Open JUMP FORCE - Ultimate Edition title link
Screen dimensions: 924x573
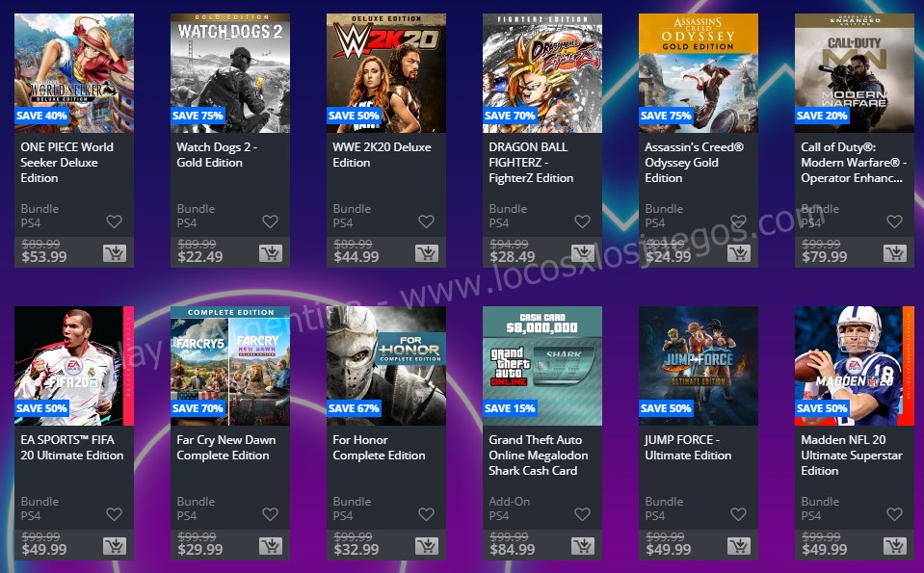[688, 448]
